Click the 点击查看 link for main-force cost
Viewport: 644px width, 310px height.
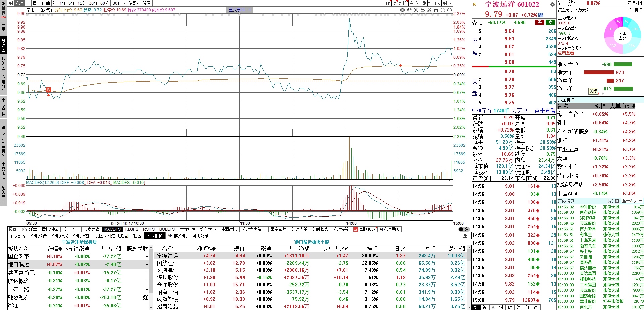point(566,53)
